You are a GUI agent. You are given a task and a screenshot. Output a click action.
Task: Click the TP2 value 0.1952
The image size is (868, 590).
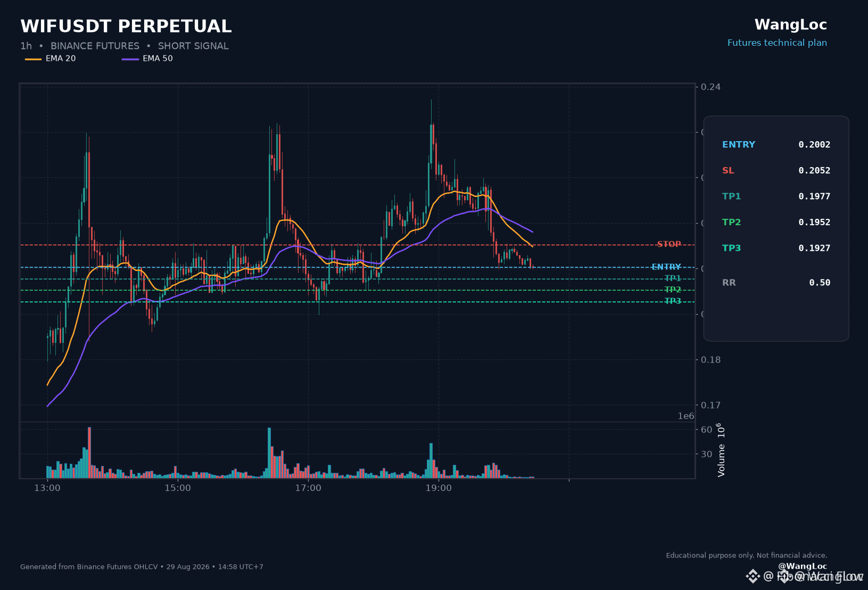[814, 223]
